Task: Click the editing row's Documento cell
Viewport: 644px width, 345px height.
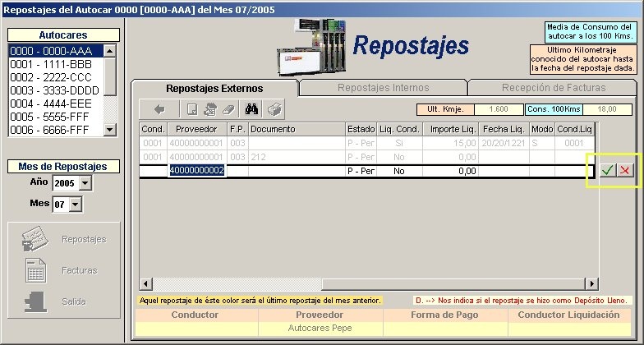Action: pos(297,171)
